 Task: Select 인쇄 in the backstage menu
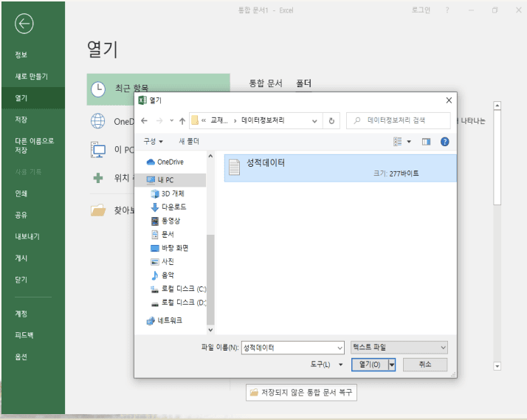21,193
